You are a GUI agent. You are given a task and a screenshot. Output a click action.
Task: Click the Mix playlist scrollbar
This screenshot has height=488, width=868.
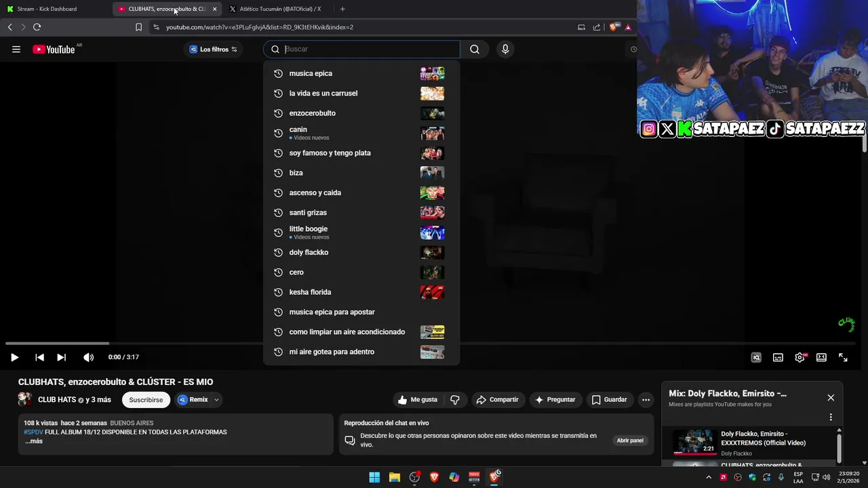[839, 447]
